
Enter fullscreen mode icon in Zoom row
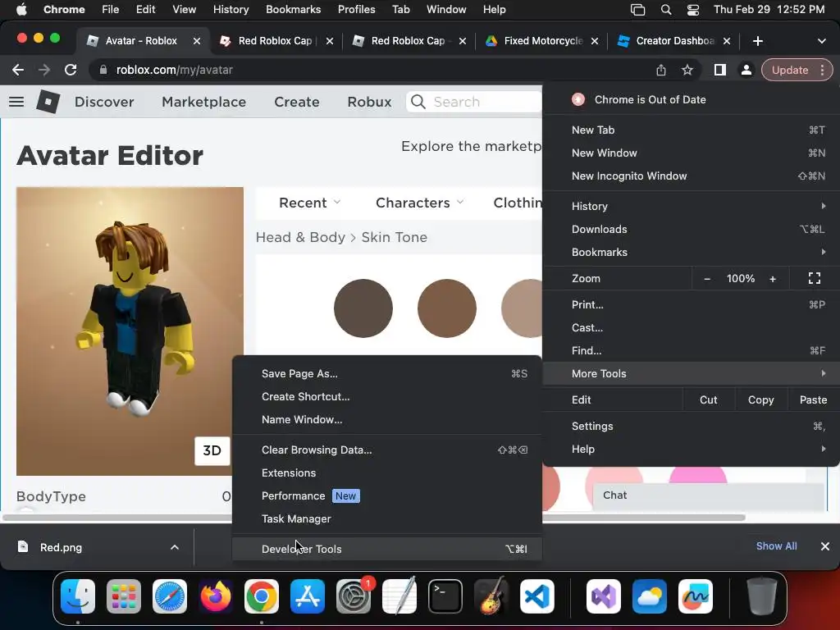tap(815, 278)
